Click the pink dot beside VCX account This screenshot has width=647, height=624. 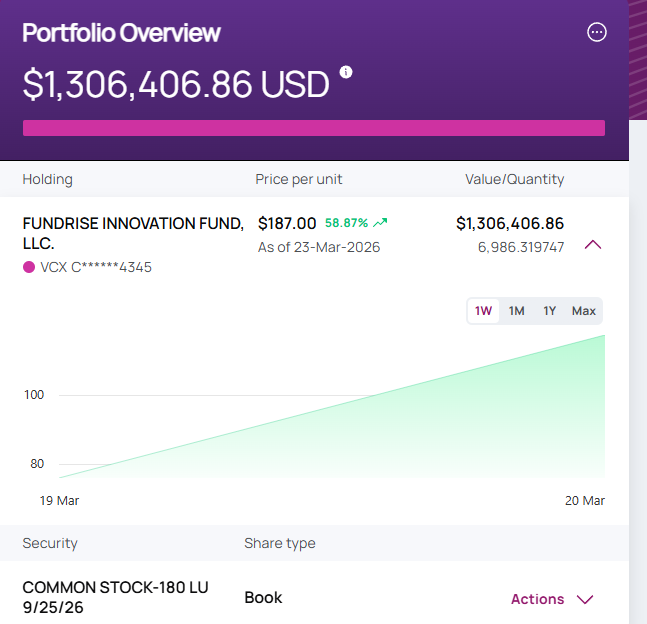(29, 267)
